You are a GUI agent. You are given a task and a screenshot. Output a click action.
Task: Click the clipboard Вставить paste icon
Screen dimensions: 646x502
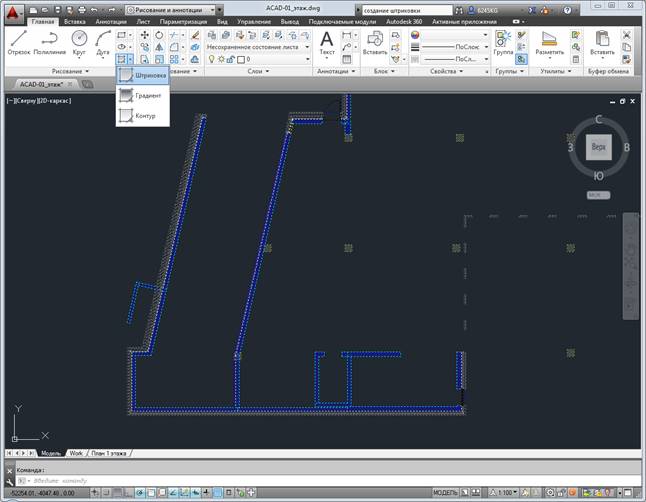pyautogui.click(x=602, y=43)
